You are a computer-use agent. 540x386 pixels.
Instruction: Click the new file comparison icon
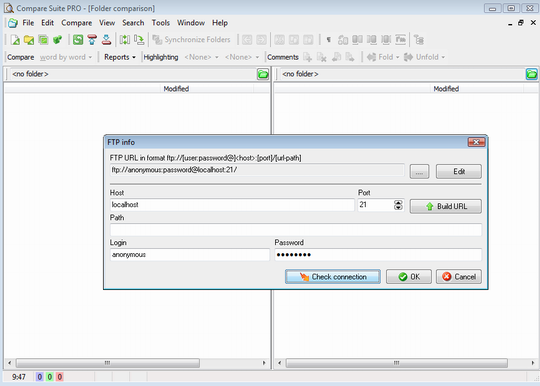coord(15,40)
